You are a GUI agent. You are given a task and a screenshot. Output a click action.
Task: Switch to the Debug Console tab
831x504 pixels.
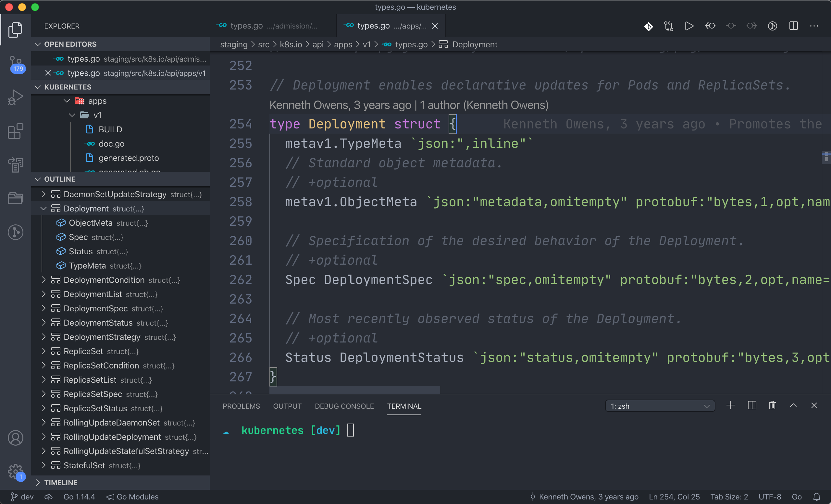tap(344, 406)
